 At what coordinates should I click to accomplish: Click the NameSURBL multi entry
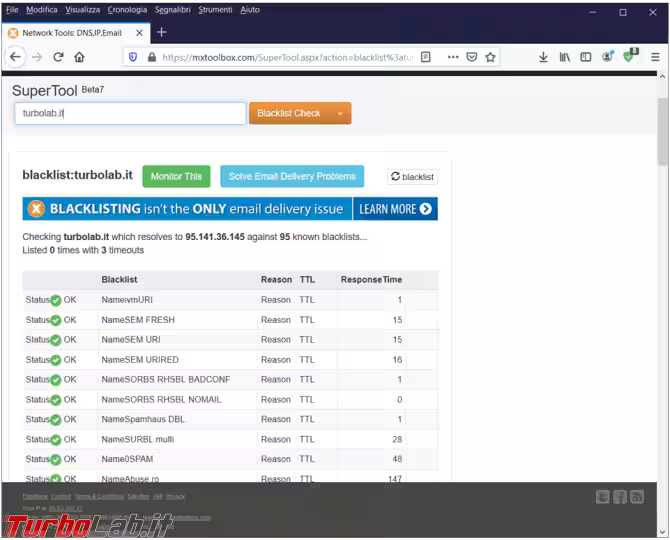[138, 440]
